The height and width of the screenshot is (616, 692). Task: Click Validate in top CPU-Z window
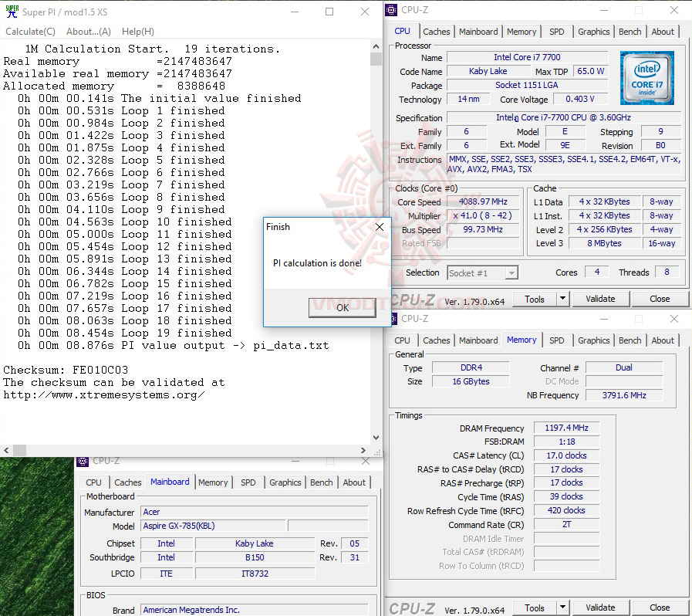(x=600, y=299)
